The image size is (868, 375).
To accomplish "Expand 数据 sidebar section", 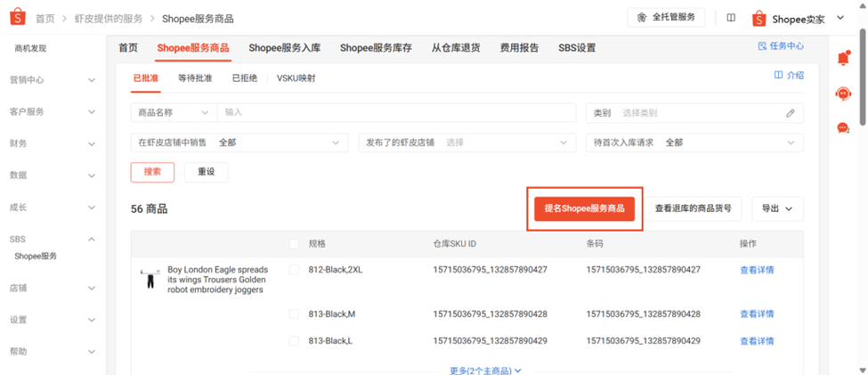I will [53, 175].
